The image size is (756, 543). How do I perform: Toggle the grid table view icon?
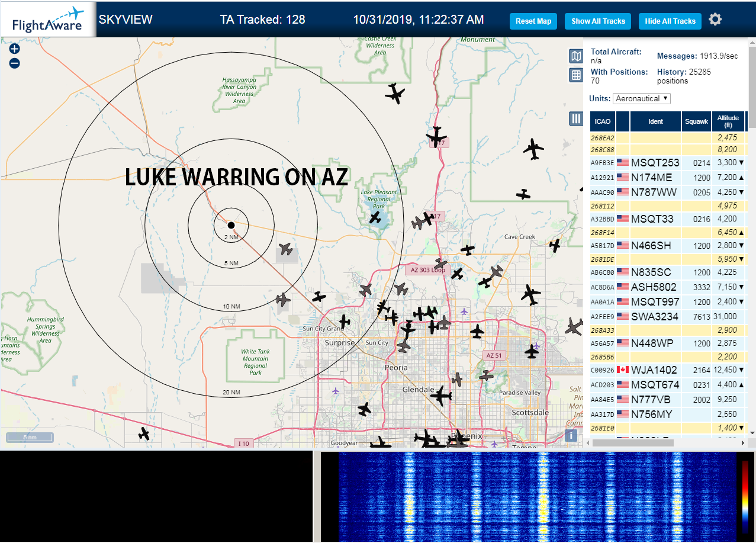(x=576, y=75)
